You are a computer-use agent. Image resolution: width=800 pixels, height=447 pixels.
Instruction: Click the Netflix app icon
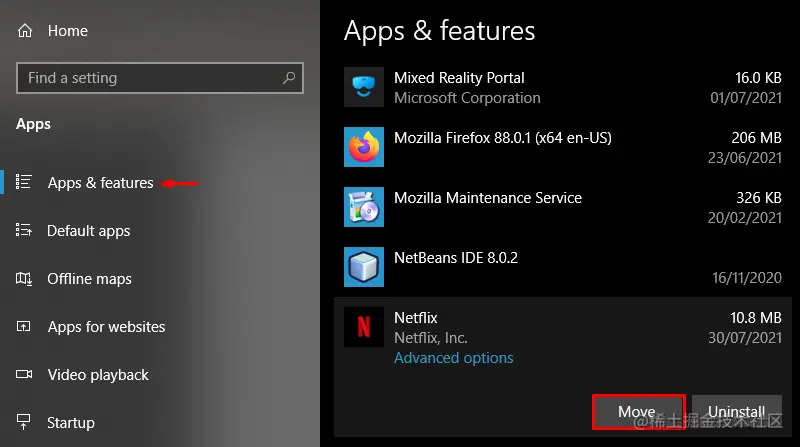tap(364, 327)
